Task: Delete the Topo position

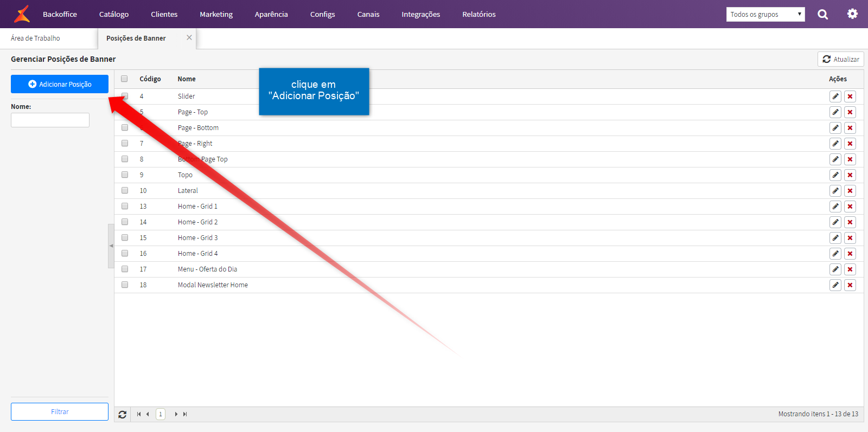Action: tap(850, 175)
